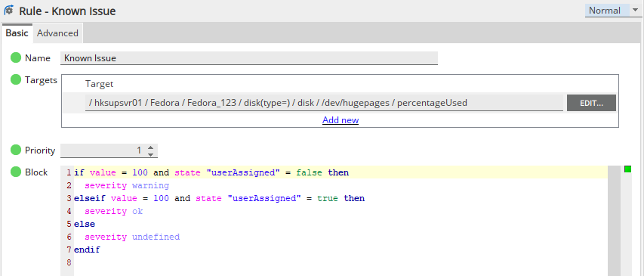The height and width of the screenshot is (276, 644).
Task: Click the Target column header
Action: click(100, 84)
